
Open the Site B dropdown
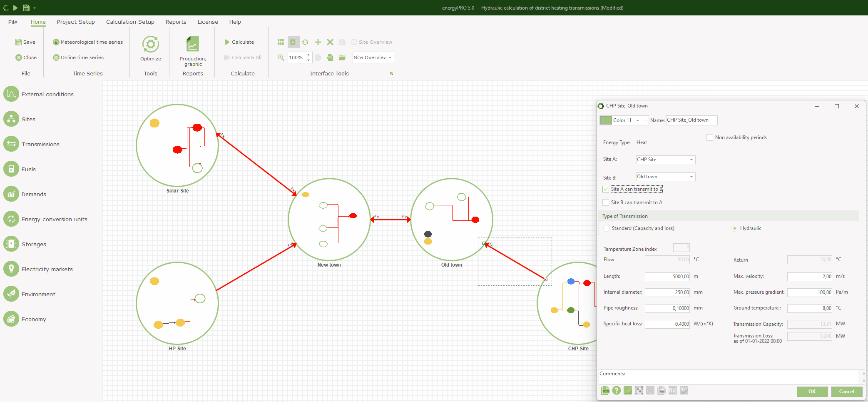(x=665, y=177)
